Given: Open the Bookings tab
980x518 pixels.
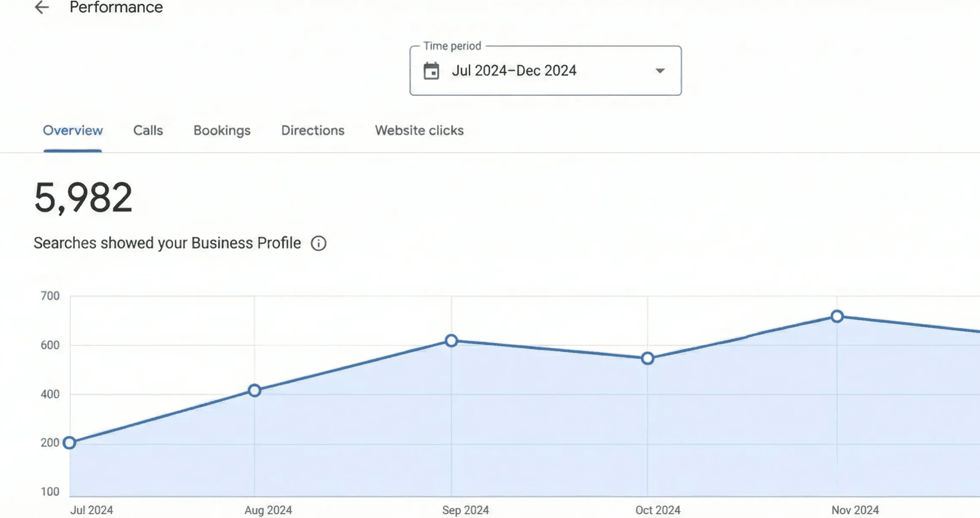Looking at the screenshot, I should tap(222, 130).
